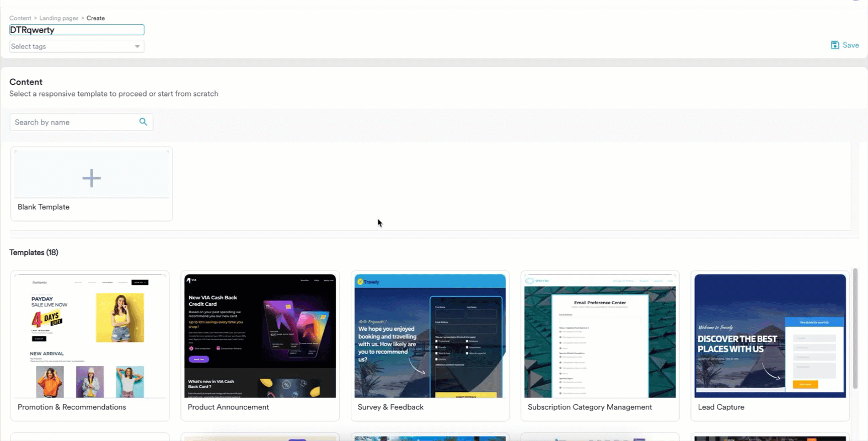The width and height of the screenshot is (868, 441).
Task: Select the Promotion & Recommendations template thumbnail
Action: tap(90, 336)
